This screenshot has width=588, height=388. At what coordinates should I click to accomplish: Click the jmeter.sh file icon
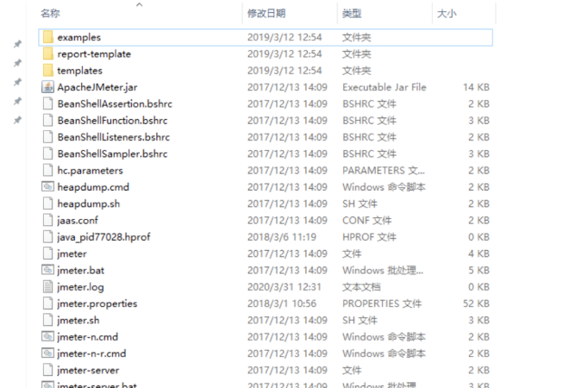point(47,320)
